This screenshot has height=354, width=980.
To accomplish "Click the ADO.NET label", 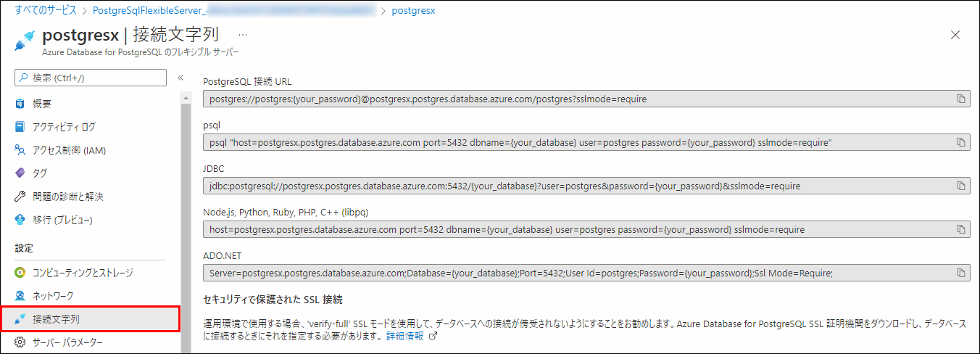I will tap(223, 255).
